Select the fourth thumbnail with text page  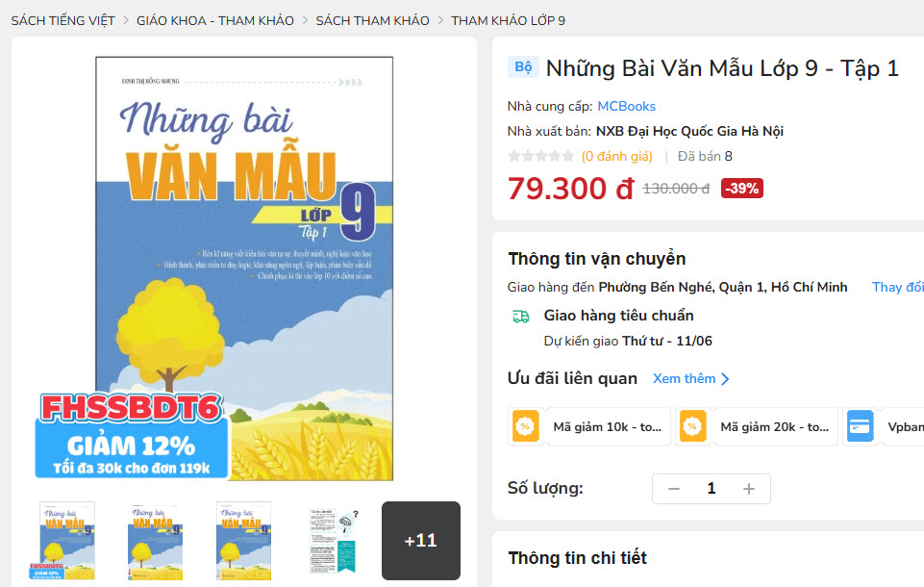334,541
